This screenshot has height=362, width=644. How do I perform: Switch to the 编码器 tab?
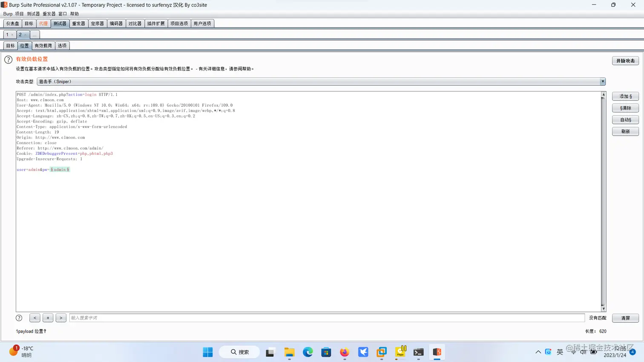(116, 24)
